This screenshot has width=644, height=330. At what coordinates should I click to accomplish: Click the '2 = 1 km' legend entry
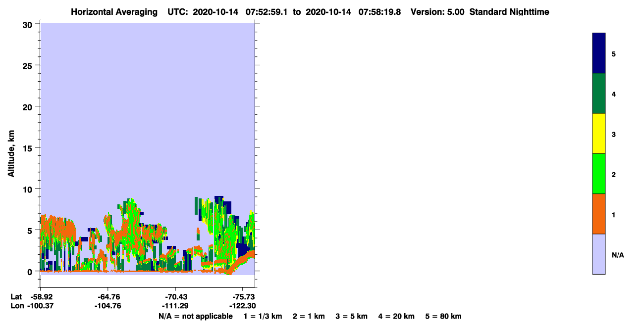click(309, 316)
